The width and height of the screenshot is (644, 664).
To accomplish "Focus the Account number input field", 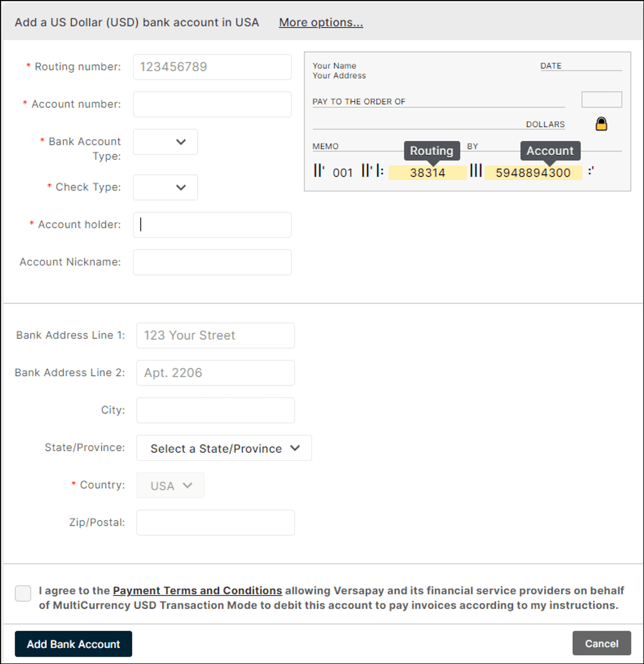I will (x=212, y=104).
